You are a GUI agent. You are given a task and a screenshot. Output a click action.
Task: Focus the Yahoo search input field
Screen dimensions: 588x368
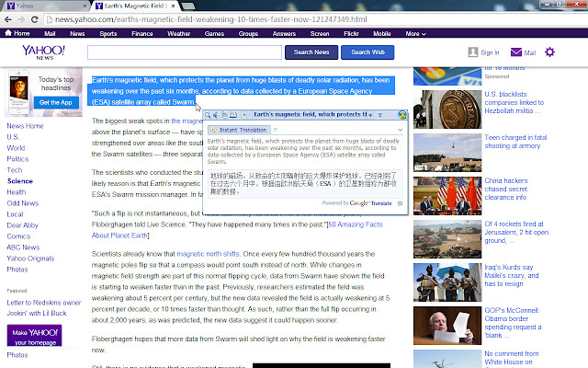184,52
